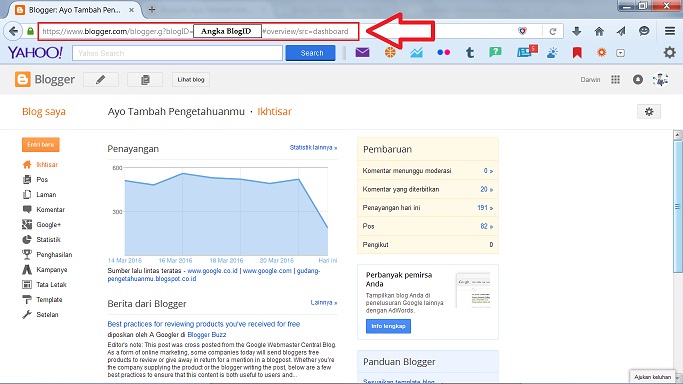
Task: Open the Flickr dots icon
Action: pos(443,53)
